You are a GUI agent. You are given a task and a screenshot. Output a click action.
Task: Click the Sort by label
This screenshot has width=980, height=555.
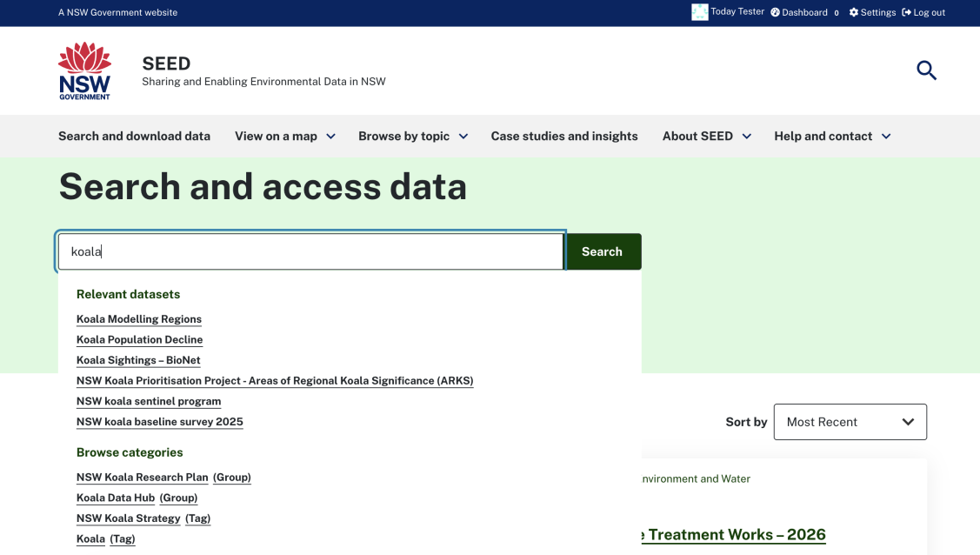point(746,422)
